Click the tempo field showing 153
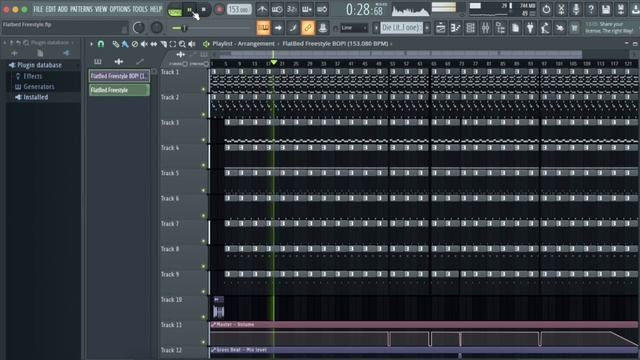The width and height of the screenshot is (640, 360). pyautogui.click(x=239, y=10)
